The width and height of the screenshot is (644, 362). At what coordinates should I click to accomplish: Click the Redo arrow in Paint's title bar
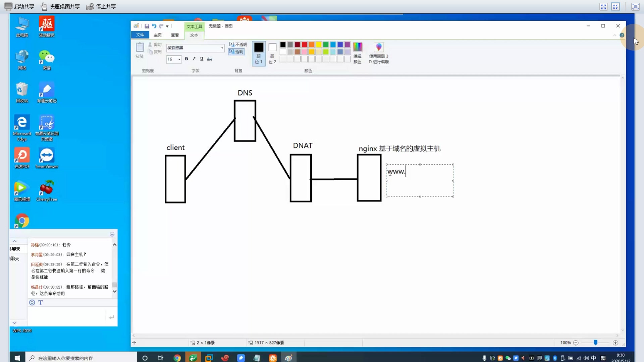tap(161, 26)
